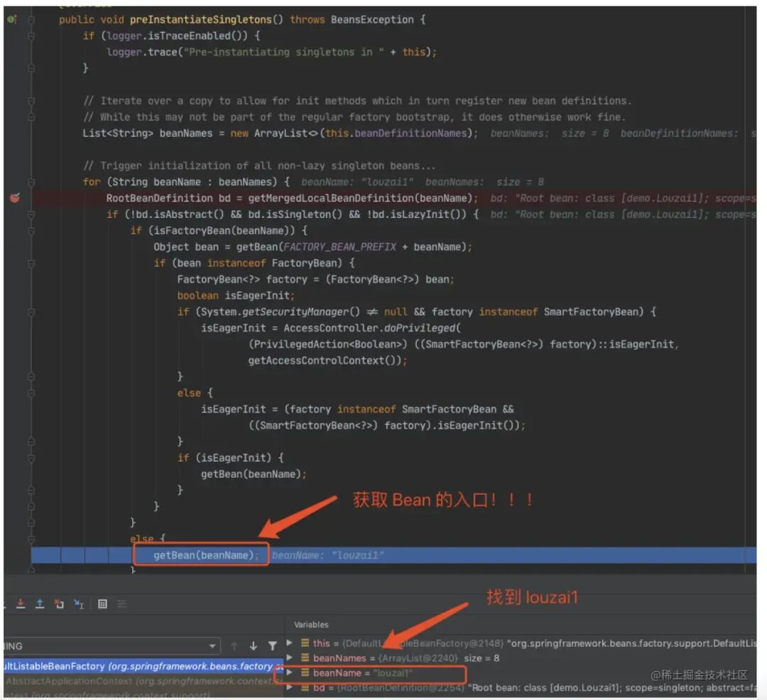This screenshot has width=767, height=700.
Task: Select the AbstractApplicationContext stack frame
Action: (143, 681)
